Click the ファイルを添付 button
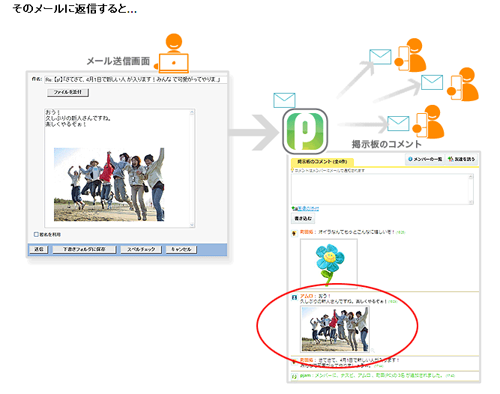The image size is (500, 394). (x=68, y=92)
